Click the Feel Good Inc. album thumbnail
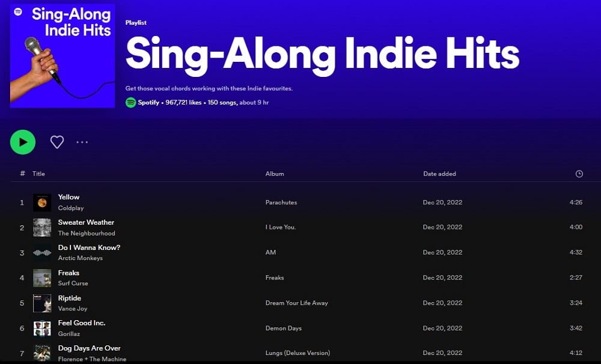 coord(42,329)
